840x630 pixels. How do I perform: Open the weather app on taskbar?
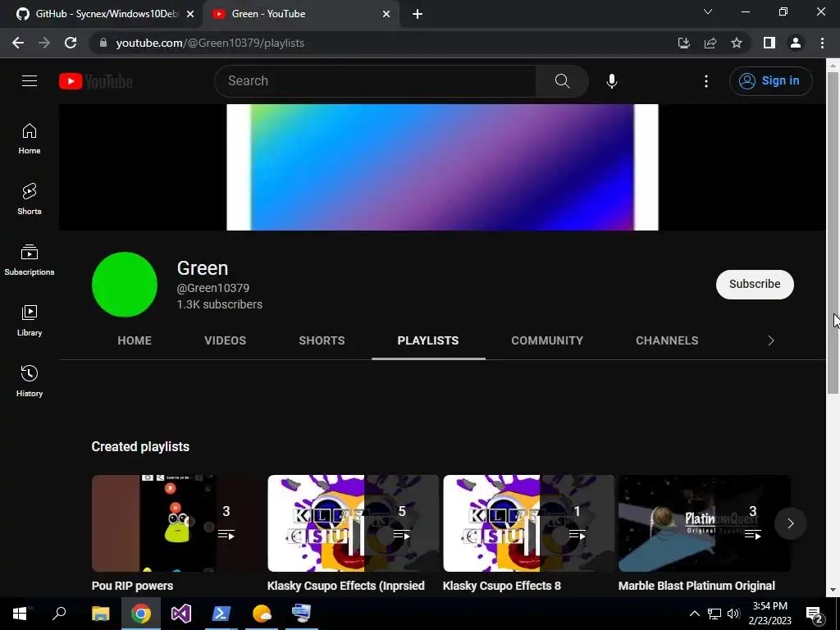(x=262, y=614)
